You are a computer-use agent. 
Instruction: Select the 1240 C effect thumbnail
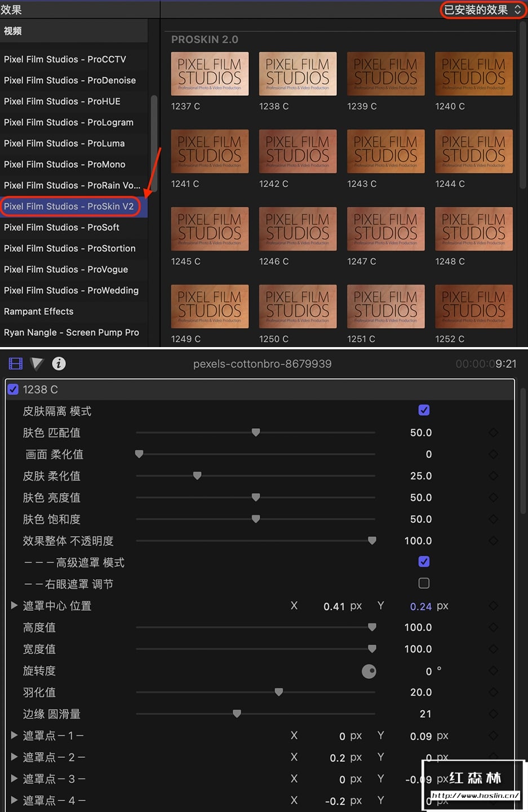click(x=474, y=74)
